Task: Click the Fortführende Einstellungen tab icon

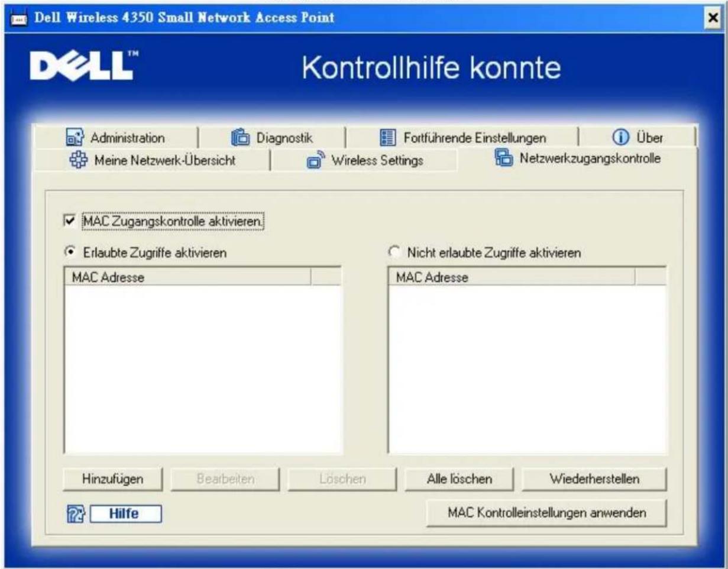Action: point(387,138)
